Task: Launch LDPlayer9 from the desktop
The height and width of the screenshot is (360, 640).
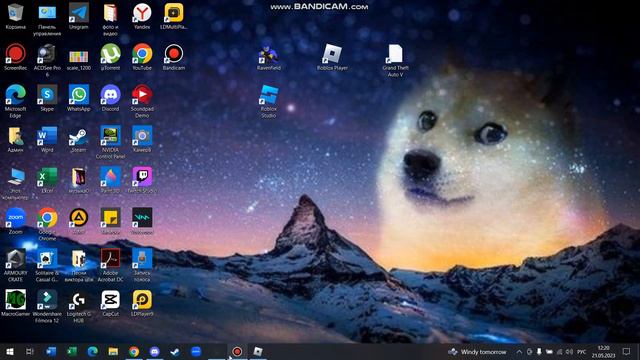Action: coord(142,303)
